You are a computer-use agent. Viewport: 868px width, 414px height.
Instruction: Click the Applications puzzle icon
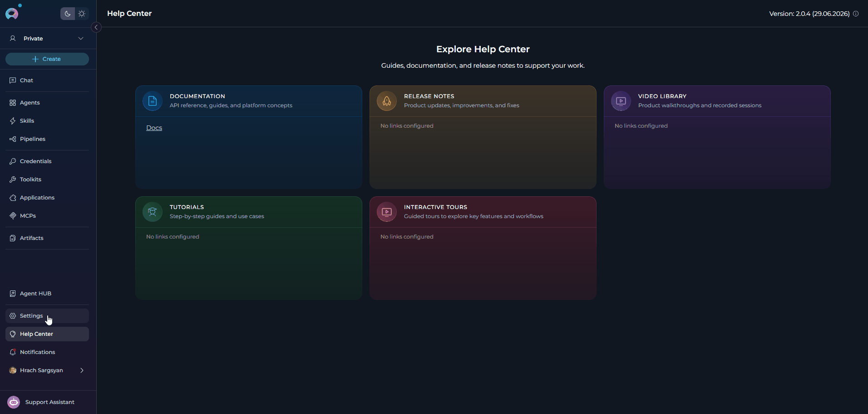(13, 198)
